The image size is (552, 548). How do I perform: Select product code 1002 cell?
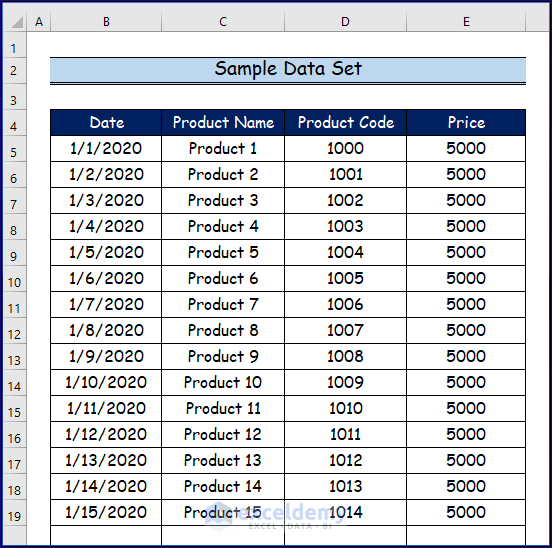[x=345, y=201]
